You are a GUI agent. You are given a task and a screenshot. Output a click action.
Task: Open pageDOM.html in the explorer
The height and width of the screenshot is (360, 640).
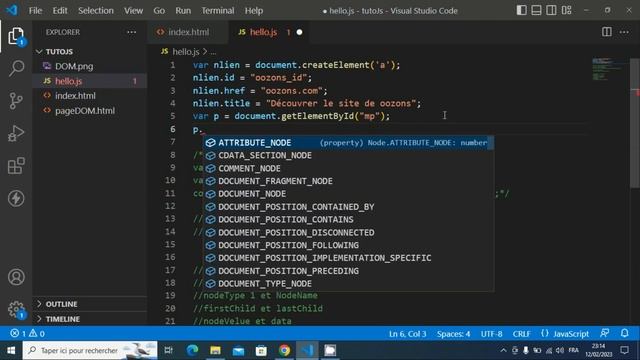pyautogui.click(x=90, y=111)
